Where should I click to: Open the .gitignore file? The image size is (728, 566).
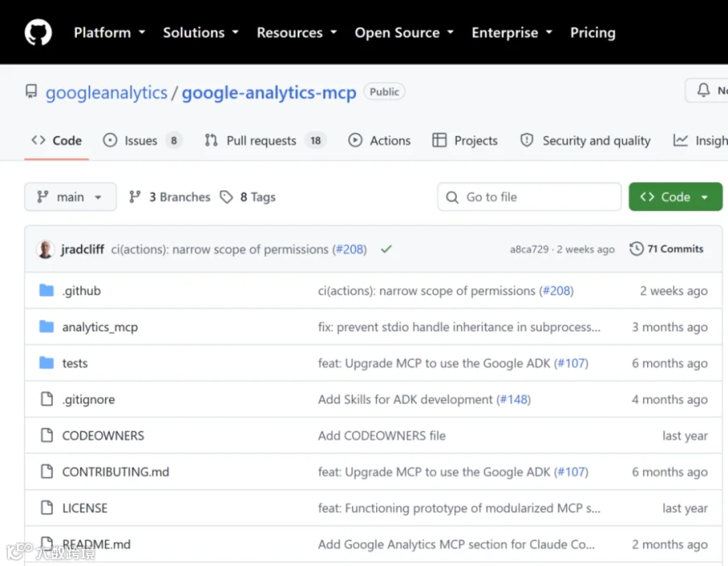coord(89,399)
